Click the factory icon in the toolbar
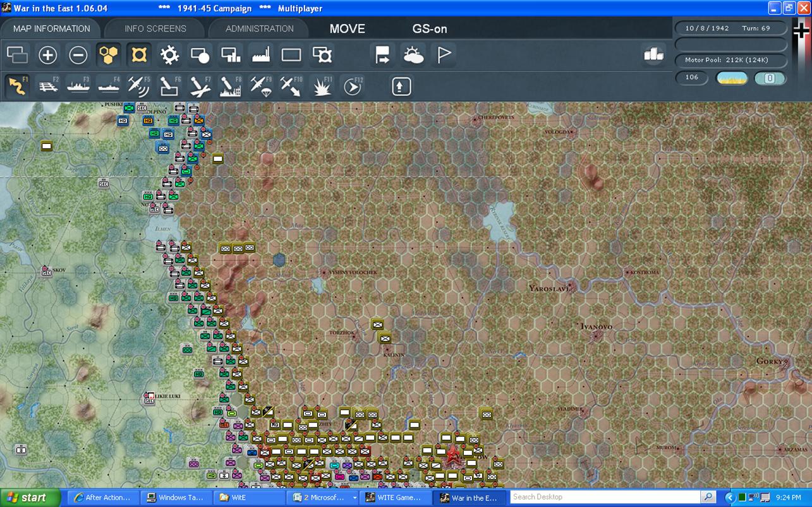812x507 pixels. (261, 55)
